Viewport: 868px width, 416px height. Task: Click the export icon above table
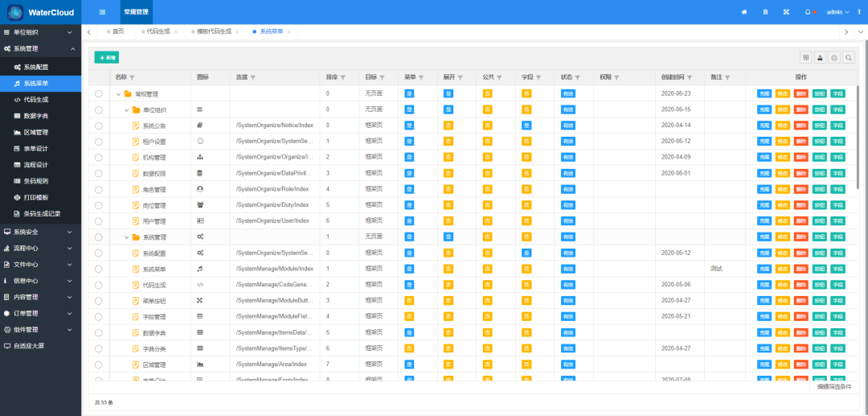820,58
